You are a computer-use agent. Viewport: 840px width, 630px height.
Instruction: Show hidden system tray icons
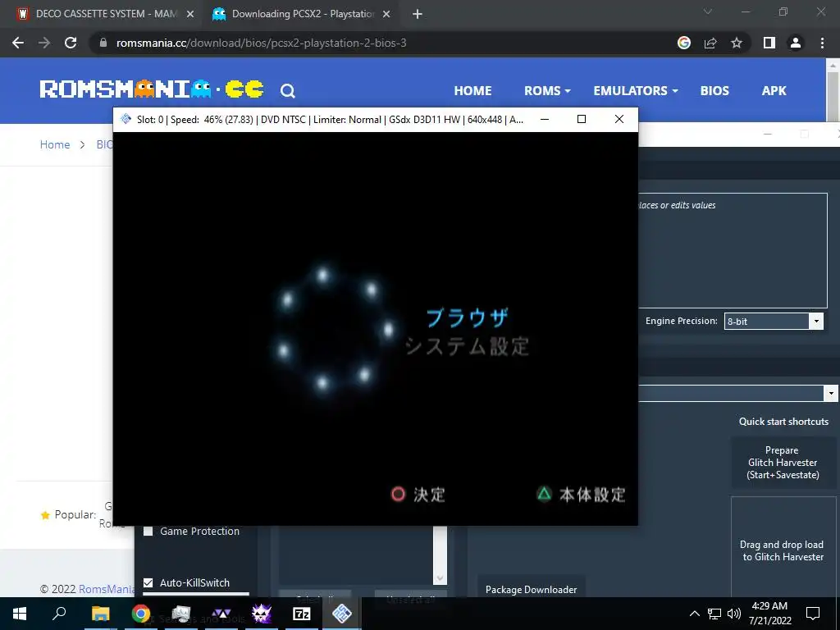[694, 614]
